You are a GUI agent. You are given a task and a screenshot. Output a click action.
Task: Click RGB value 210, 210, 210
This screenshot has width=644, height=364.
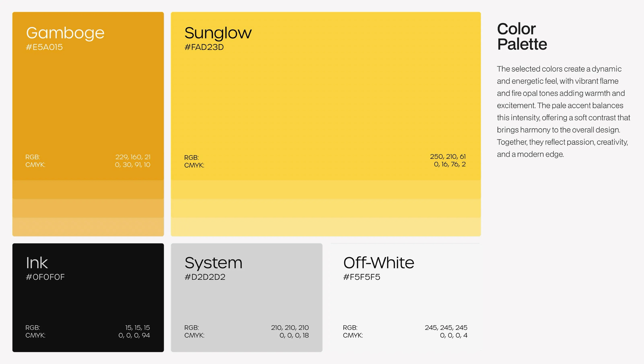[290, 328]
